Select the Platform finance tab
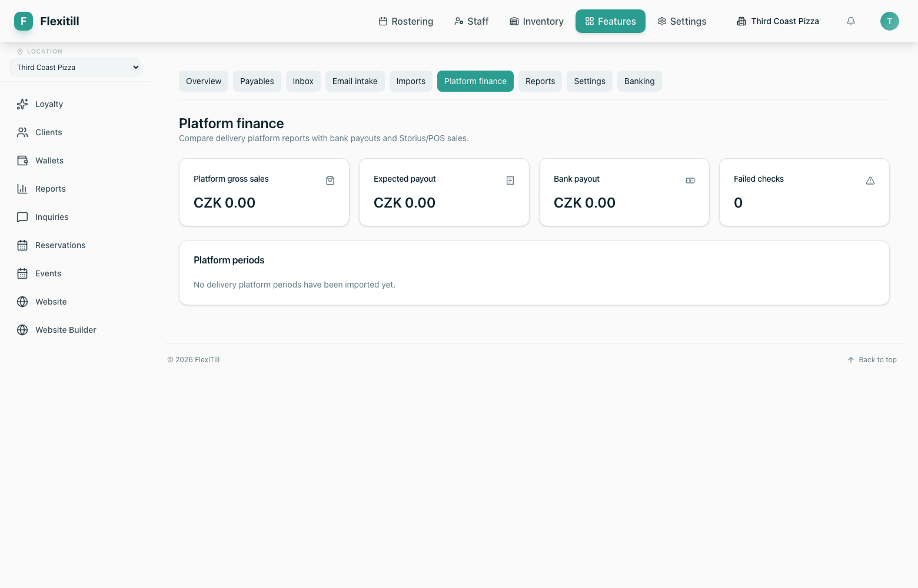 click(475, 81)
